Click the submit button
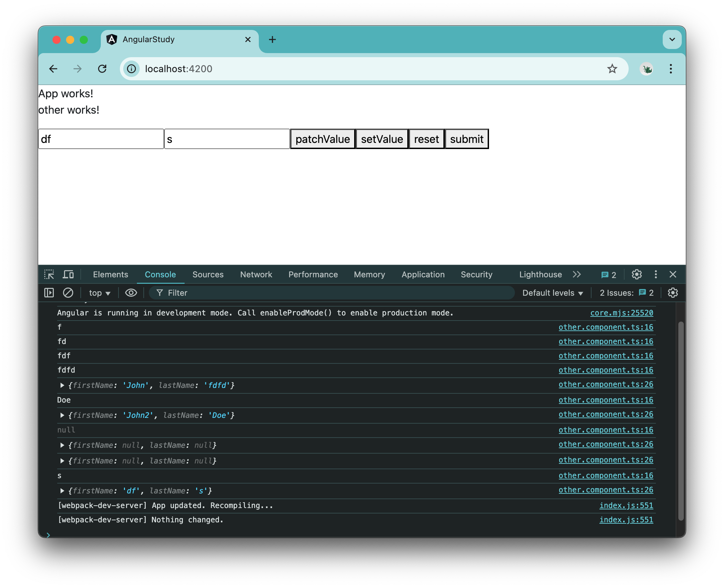 click(x=467, y=138)
